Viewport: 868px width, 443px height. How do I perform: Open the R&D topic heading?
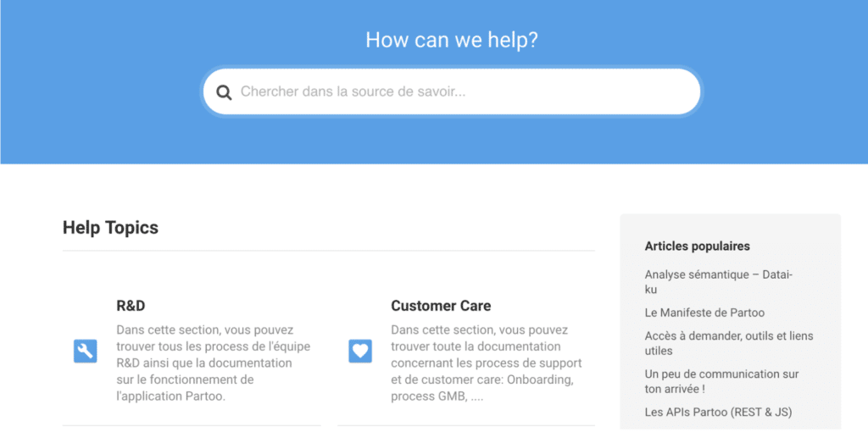(x=131, y=306)
